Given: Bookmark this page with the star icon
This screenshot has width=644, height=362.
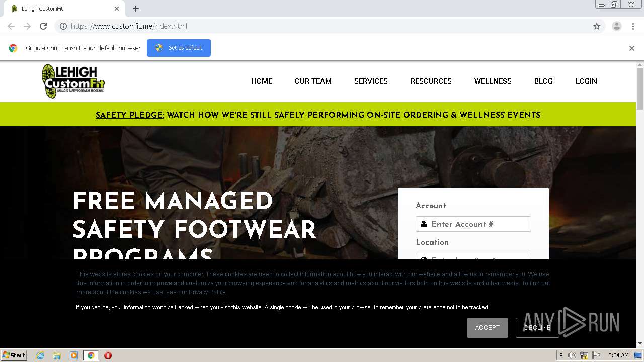Looking at the screenshot, I should (597, 26).
